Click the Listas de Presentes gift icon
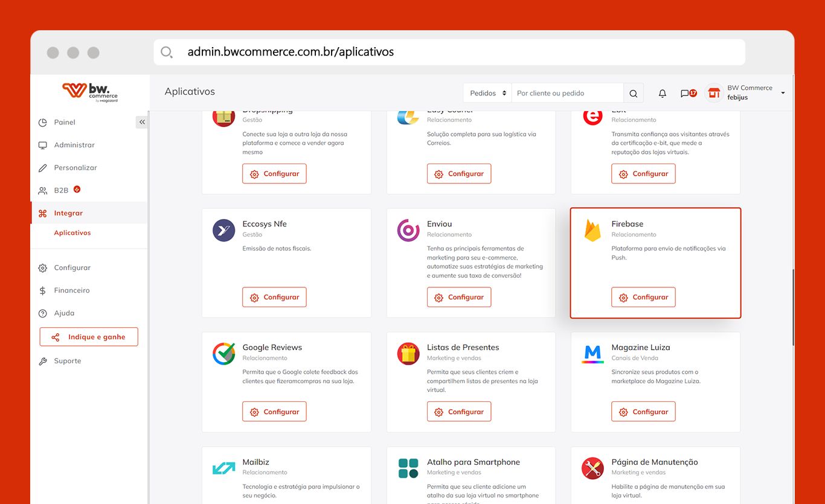Screen dimensions: 825x504 pos(408,354)
